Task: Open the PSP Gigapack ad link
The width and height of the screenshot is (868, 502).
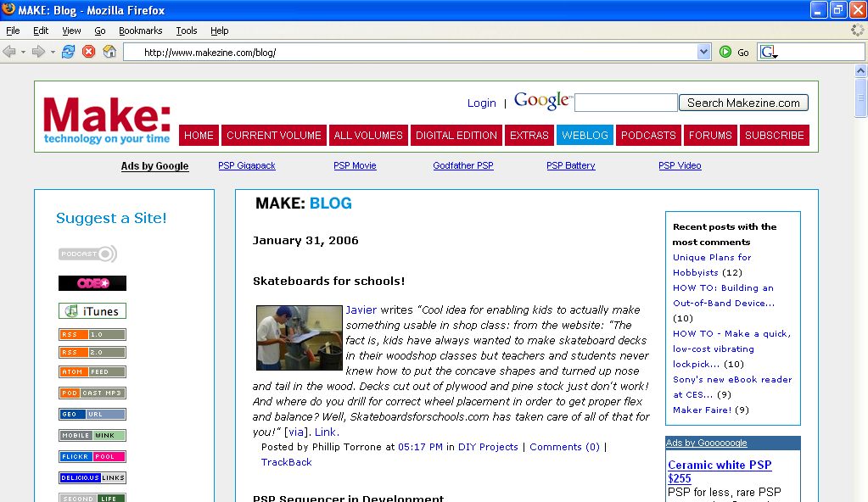Action: tap(246, 165)
